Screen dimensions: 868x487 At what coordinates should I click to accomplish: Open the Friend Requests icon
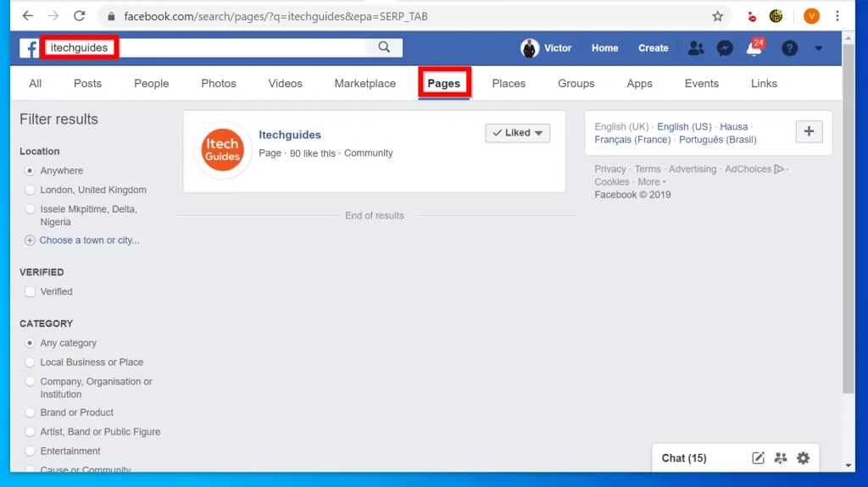coord(696,48)
